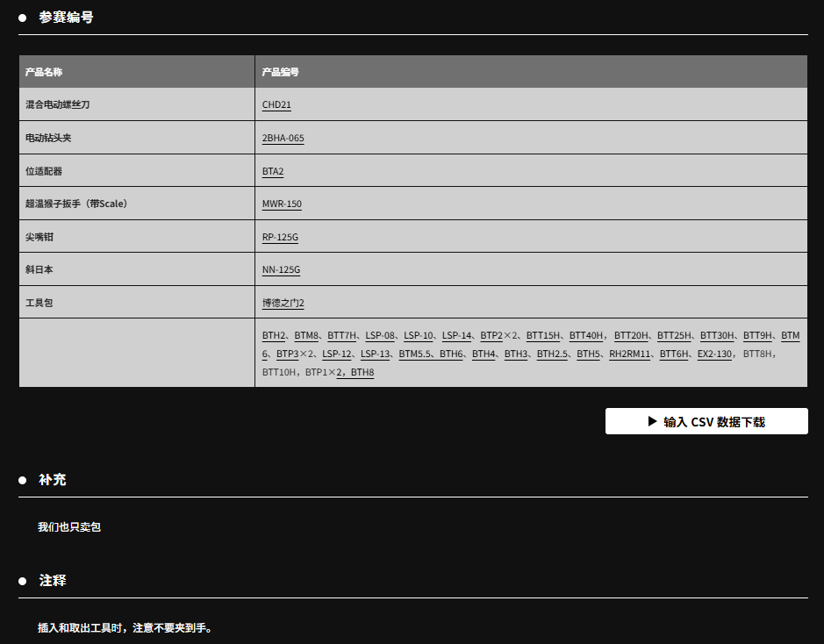Open the BTT15H product link
This screenshot has height=644, width=824.
[x=543, y=336]
